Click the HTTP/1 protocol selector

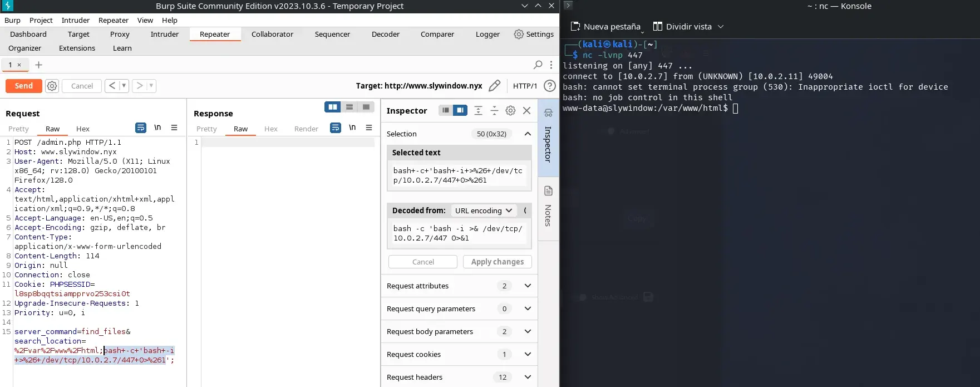click(525, 86)
